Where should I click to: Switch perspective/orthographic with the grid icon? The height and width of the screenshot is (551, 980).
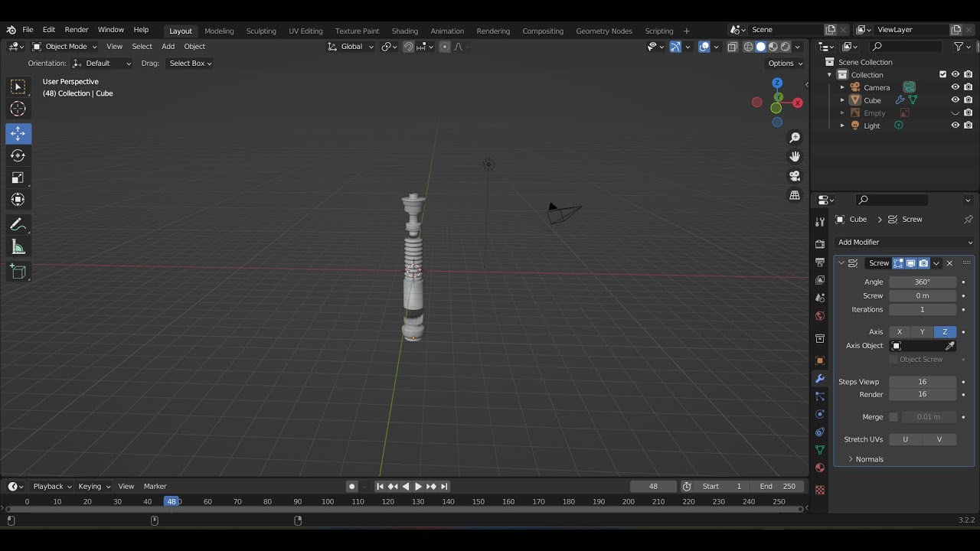(x=795, y=195)
